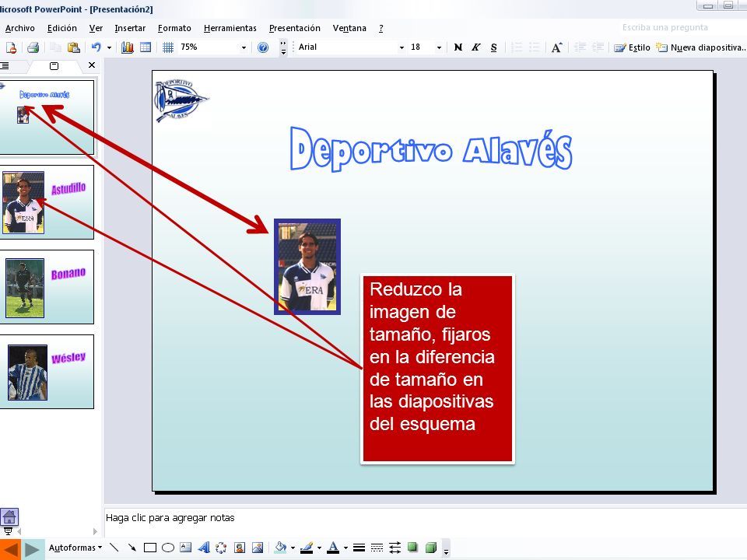Toggle Italic (K) formatting
This screenshot has width=747, height=560.
(x=475, y=47)
